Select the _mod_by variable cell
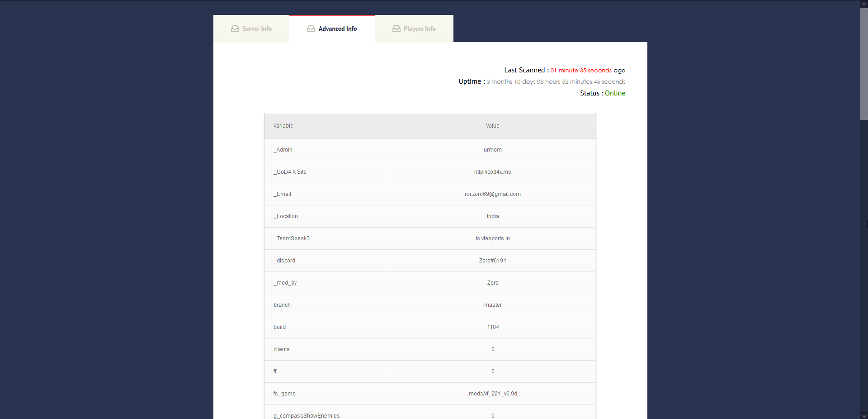This screenshot has height=419, width=868. (x=327, y=283)
